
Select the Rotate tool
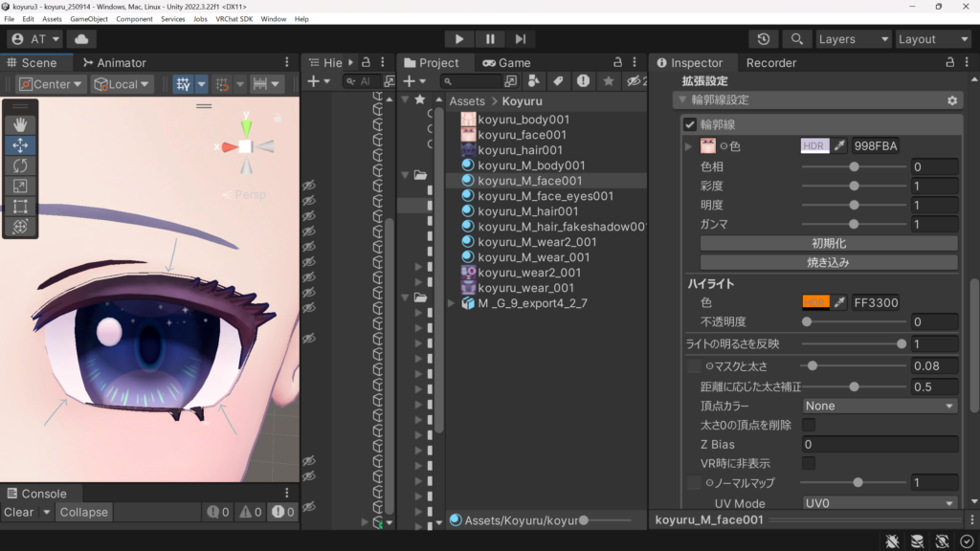pyautogui.click(x=20, y=165)
